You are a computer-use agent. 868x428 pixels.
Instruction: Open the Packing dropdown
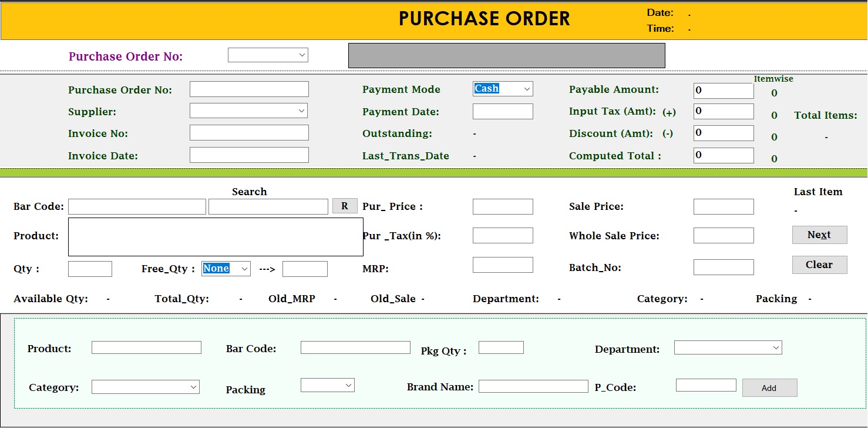point(328,385)
